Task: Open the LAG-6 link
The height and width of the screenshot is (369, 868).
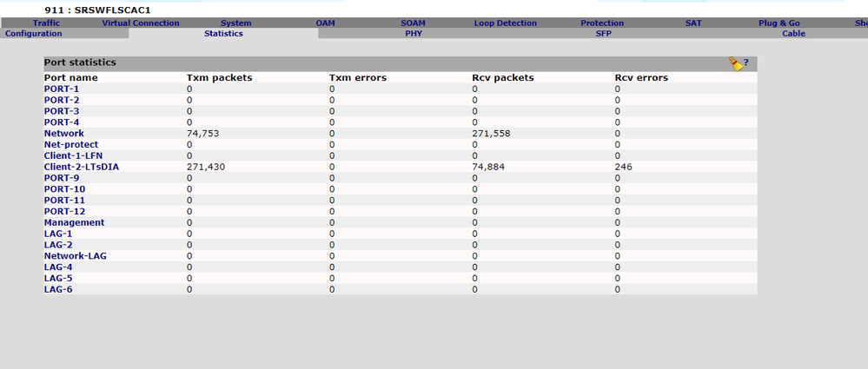Action: pyautogui.click(x=58, y=289)
